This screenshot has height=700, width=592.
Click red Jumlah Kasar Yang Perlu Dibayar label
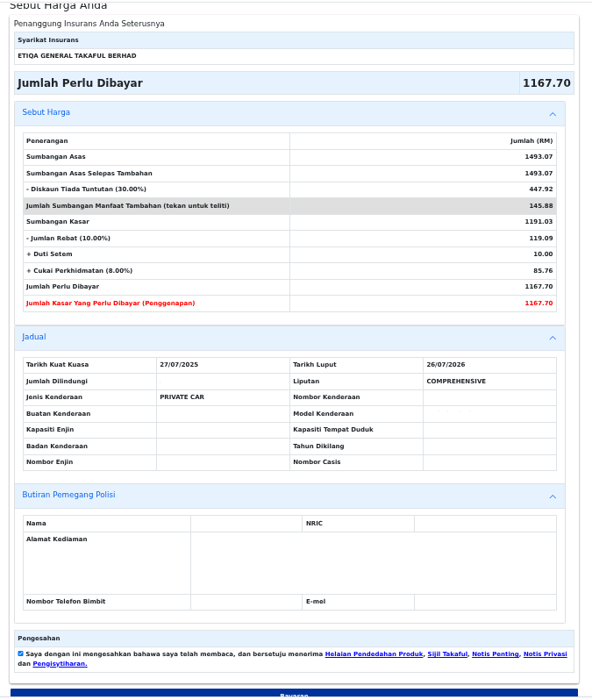[x=111, y=304]
